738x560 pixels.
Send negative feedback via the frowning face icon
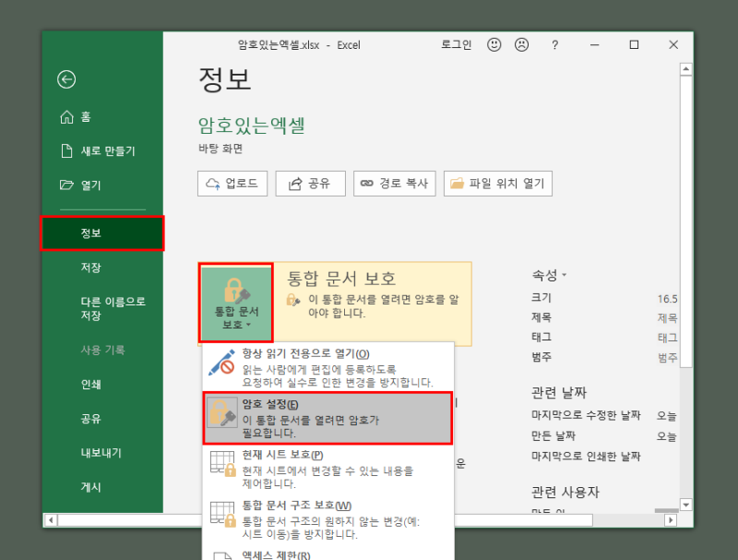coord(521,44)
